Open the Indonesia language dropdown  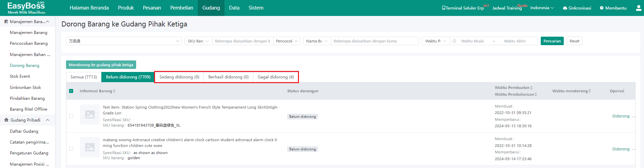542,8
